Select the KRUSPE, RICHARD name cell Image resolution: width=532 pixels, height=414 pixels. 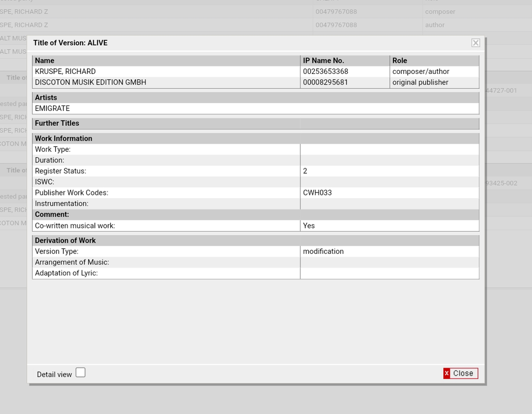[x=166, y=72]
